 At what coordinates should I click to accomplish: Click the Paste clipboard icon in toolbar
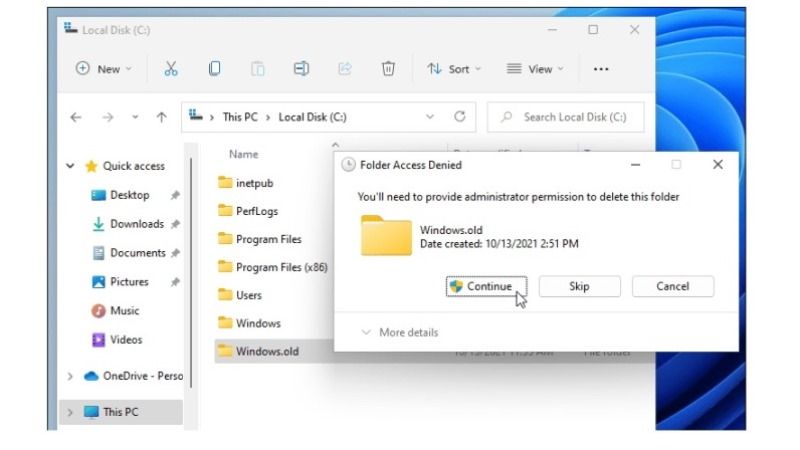tap(258, 68)
